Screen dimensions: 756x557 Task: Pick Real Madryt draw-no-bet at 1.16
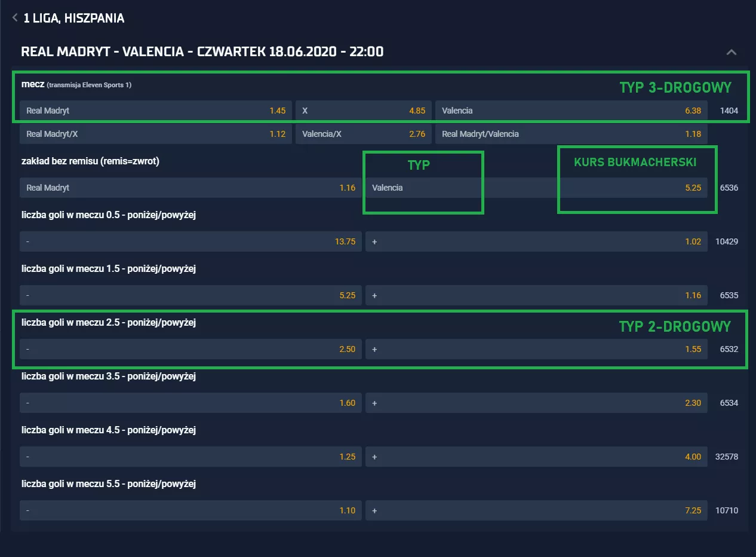[190, 188]
